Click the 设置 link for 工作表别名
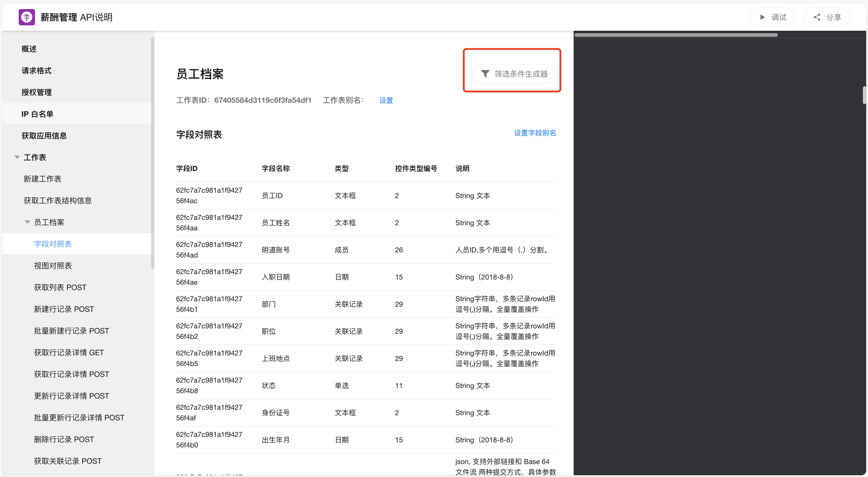The height and width of the screenshot is (477, 868). 386,100
